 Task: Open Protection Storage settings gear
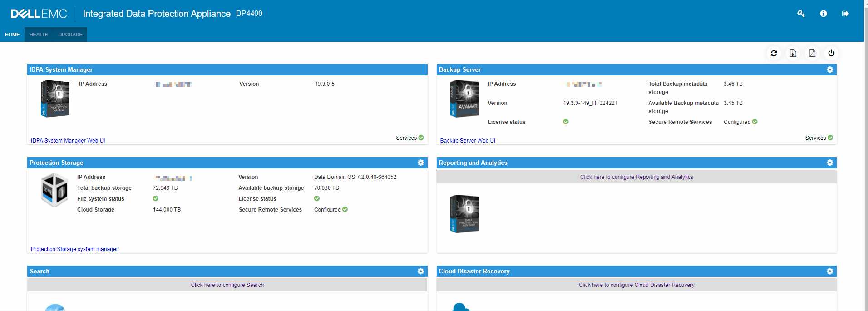coord(420,163)
